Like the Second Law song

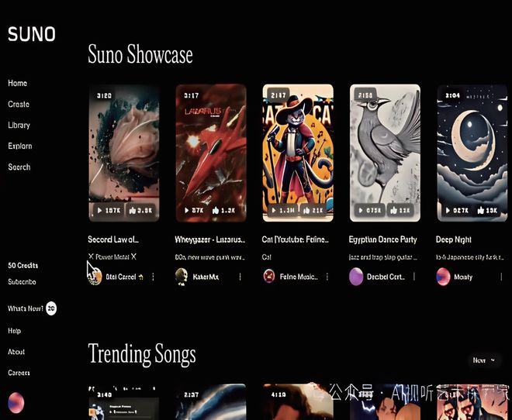[140, 211]
